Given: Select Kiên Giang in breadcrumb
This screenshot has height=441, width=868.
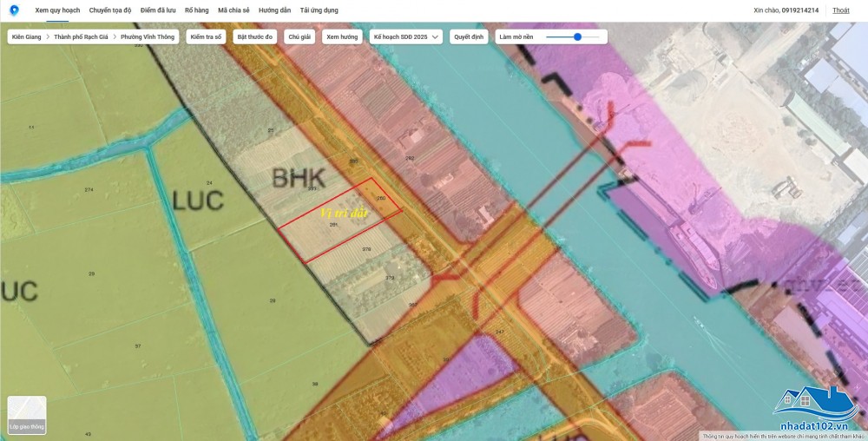Looking at the screenshot, I should pos(27,37).
